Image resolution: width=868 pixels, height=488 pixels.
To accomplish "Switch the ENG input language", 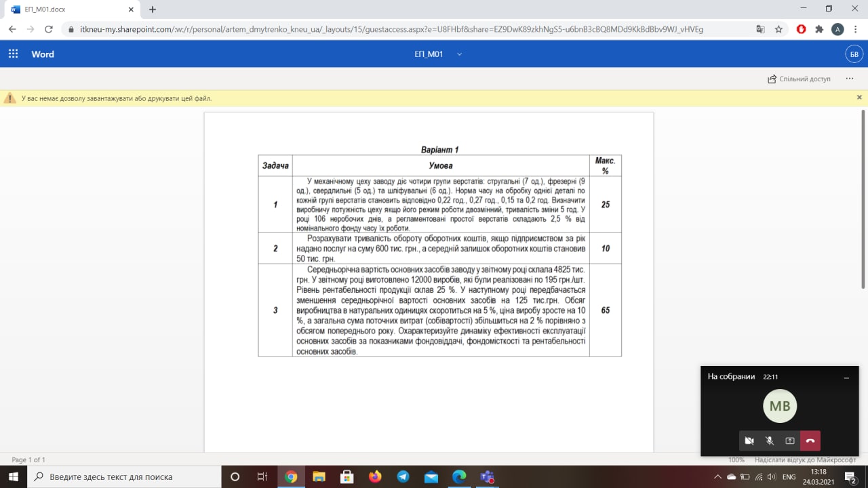I will click(x=789, y=476).
